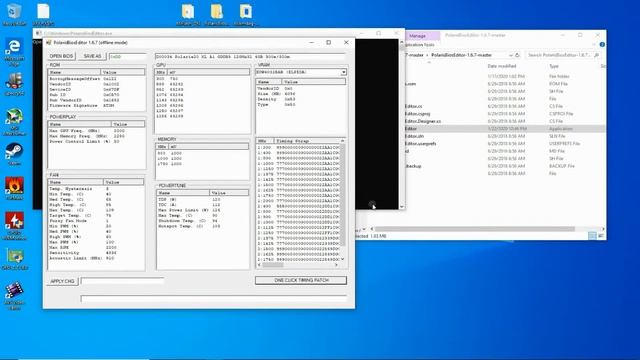Switch Explorer to large icons view
Screen dimensions: 640x360
(600, 236)
